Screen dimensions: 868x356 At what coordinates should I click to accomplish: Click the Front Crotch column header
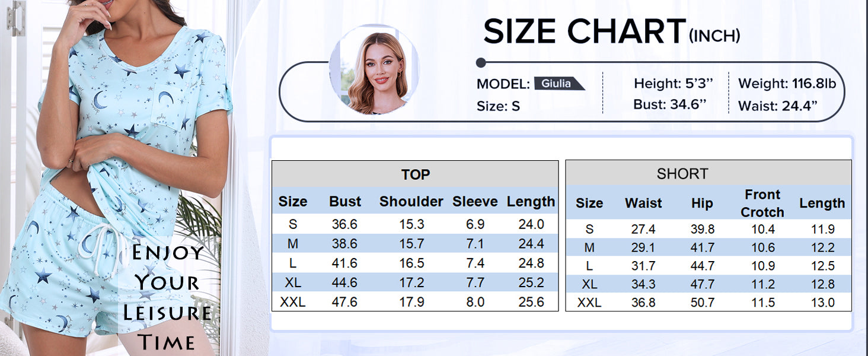tap(762, 203)
